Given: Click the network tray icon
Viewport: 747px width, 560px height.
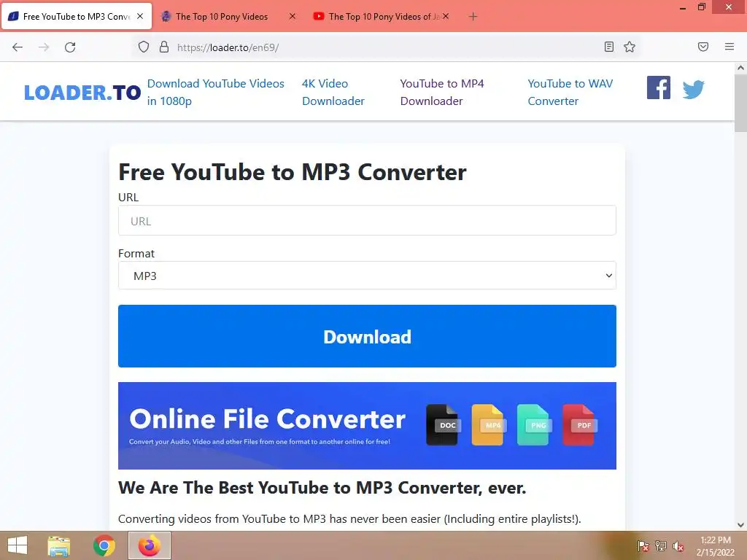Looking at the screenshot, I should pos(661,546).
